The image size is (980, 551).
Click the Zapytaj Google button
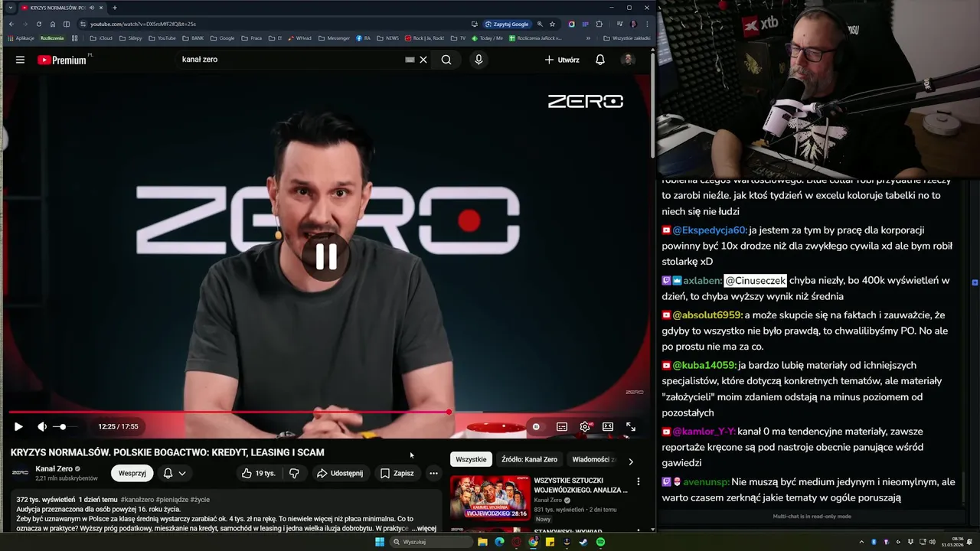pyautogui.click(x=507, y=24)
